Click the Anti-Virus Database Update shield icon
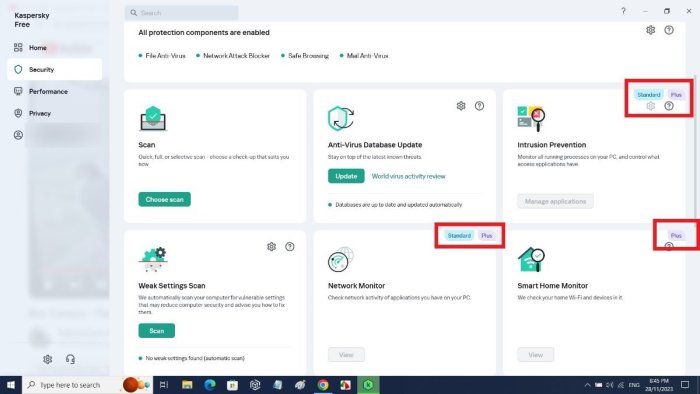This screenshot has width=700, height=394. [341, 118]
